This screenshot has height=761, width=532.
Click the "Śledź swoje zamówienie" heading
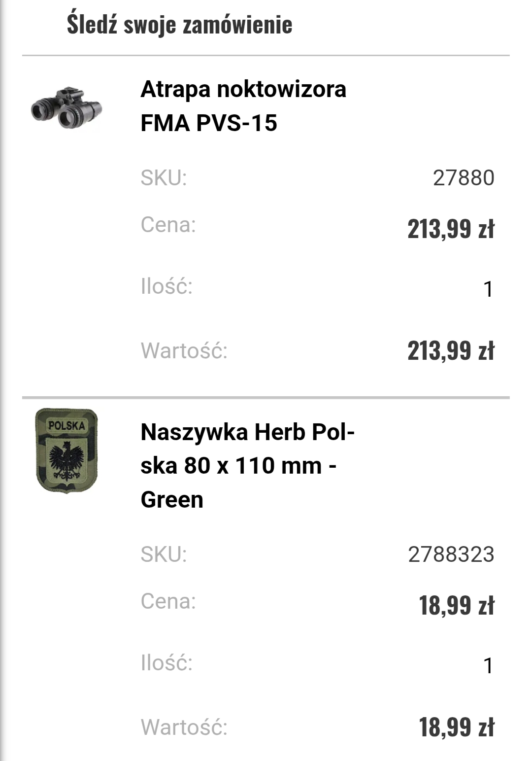(179, 24)
